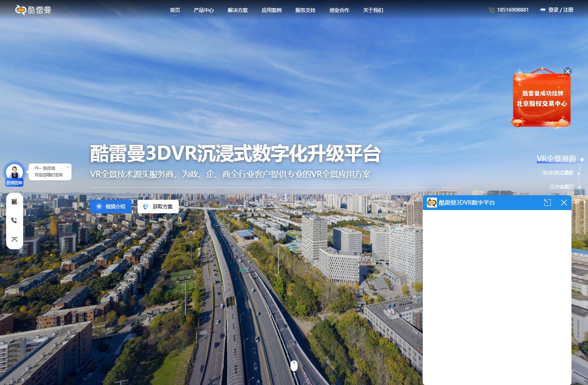Screen dimensions: 588x385
Task: Open the 产品中心 menu
Action: pyautogui.click(x=204, y=10)
